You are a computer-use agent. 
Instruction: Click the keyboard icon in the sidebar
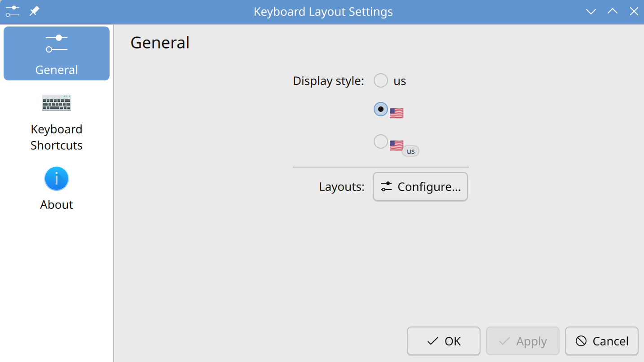[x=57, y=103]
